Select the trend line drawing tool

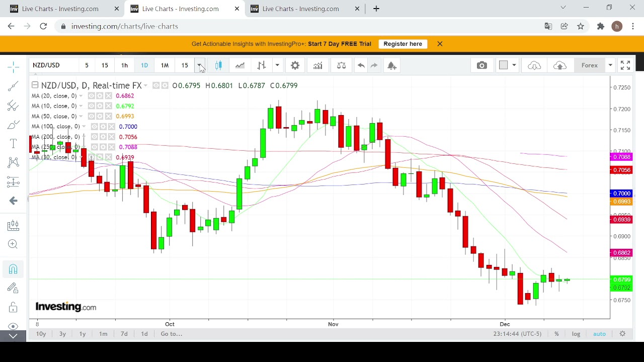click(x=13, y=86)
